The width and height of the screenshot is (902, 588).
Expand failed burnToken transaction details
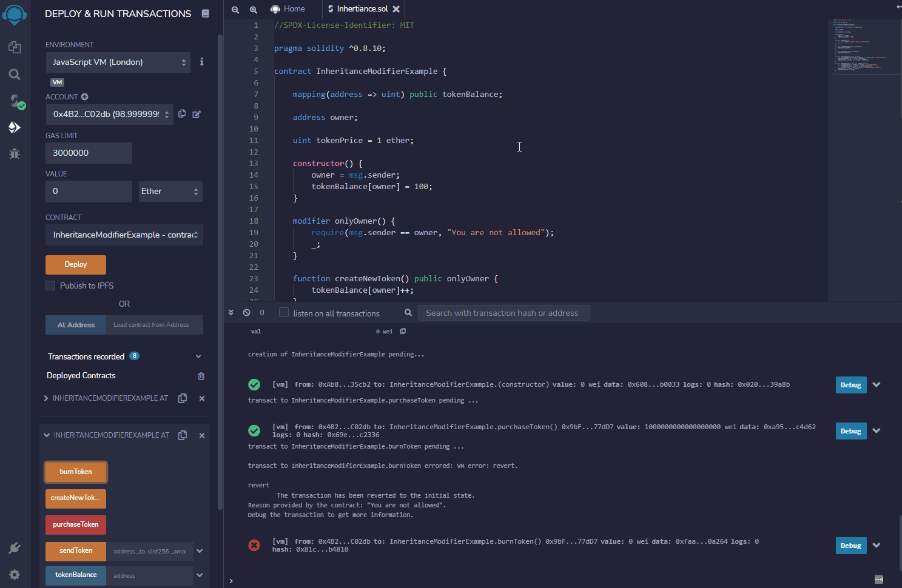[877, 545]
